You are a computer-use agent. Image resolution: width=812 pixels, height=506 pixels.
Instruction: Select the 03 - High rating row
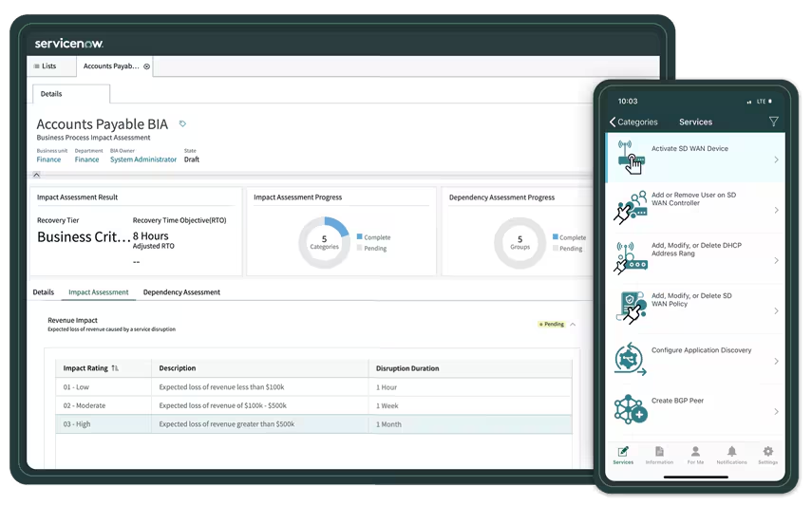pos(313,424)
